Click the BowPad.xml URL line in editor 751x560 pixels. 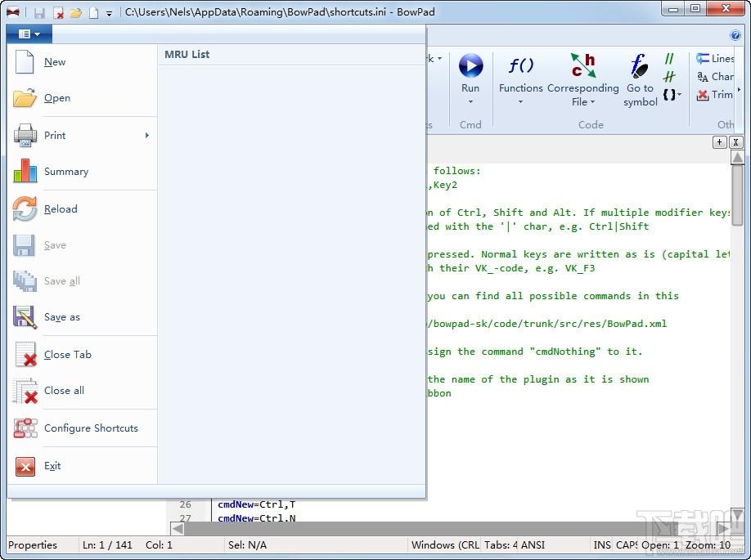547,324
